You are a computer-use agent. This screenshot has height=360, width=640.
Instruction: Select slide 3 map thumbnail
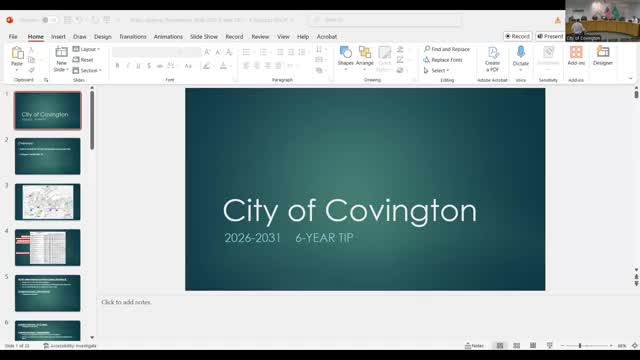pos(48,202)
